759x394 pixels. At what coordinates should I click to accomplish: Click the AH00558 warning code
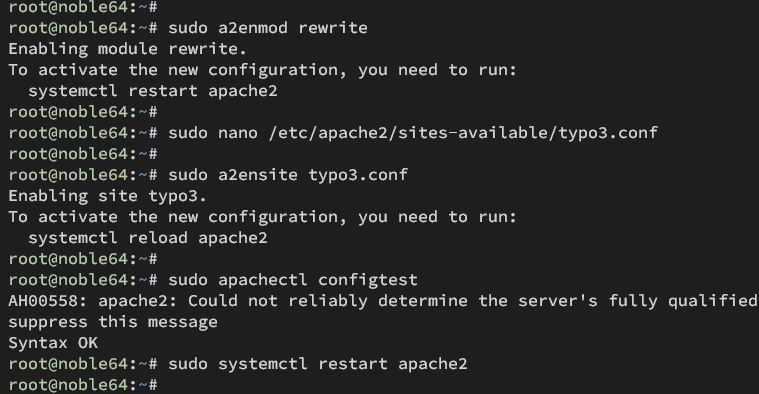(47, 301)
